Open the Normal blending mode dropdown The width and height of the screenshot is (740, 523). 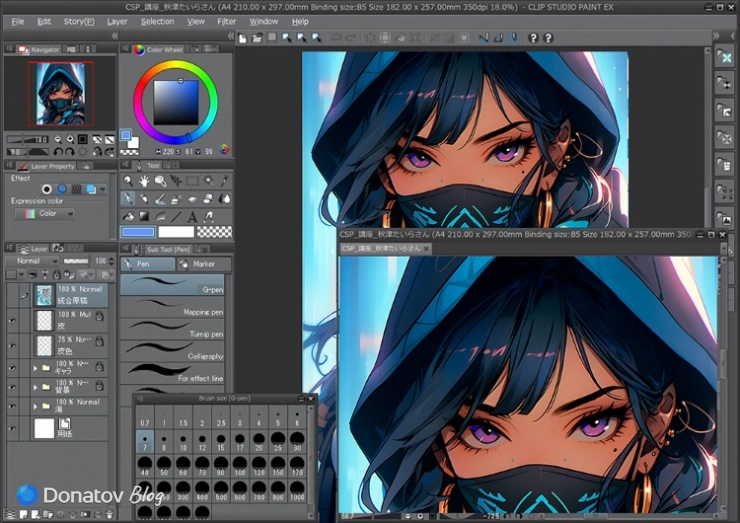pyautogui.click(x=32, y=261)
